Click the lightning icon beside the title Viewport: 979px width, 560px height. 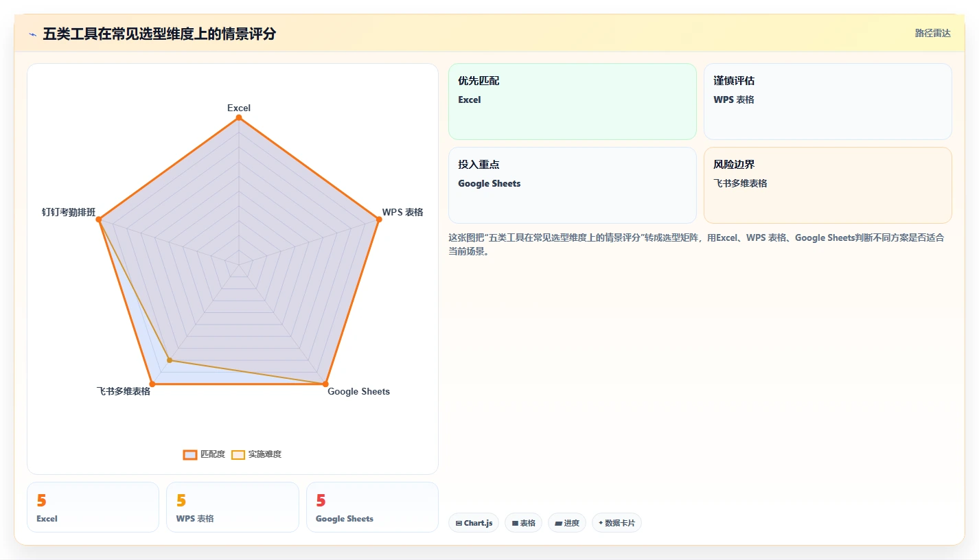point(32,34)
